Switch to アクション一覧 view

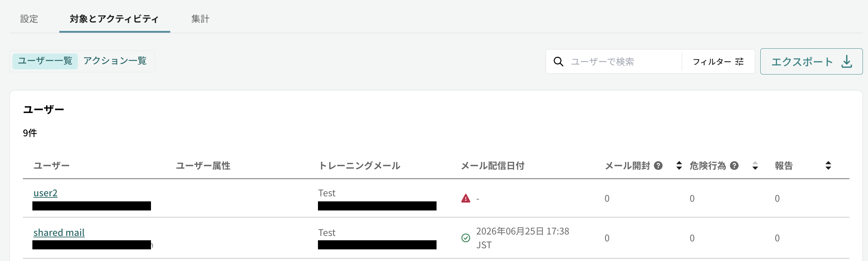[115, 61]
